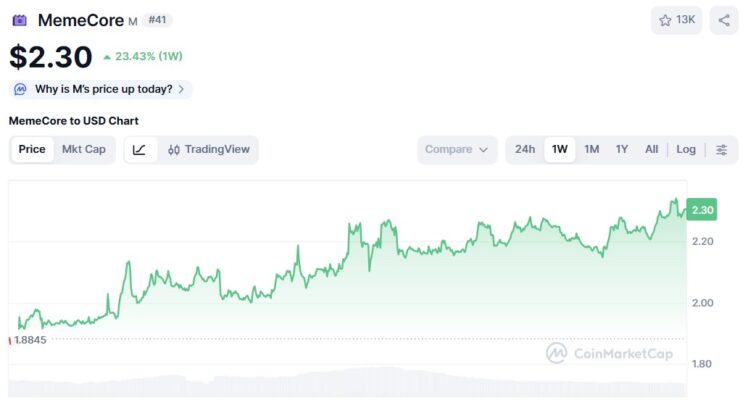The width and height of the screenshot is (748, 400).
Task: Expand "Why is M's price up today?"
Action: (108, 89)
